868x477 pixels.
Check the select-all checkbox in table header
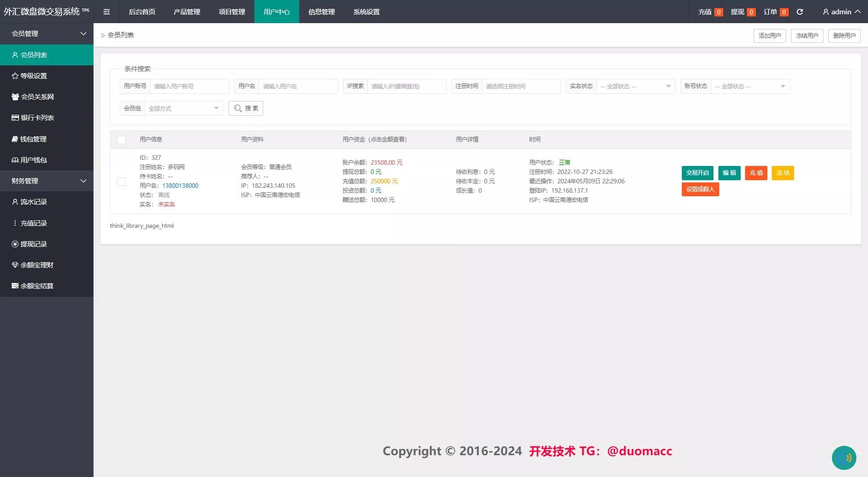click(121, 140)
